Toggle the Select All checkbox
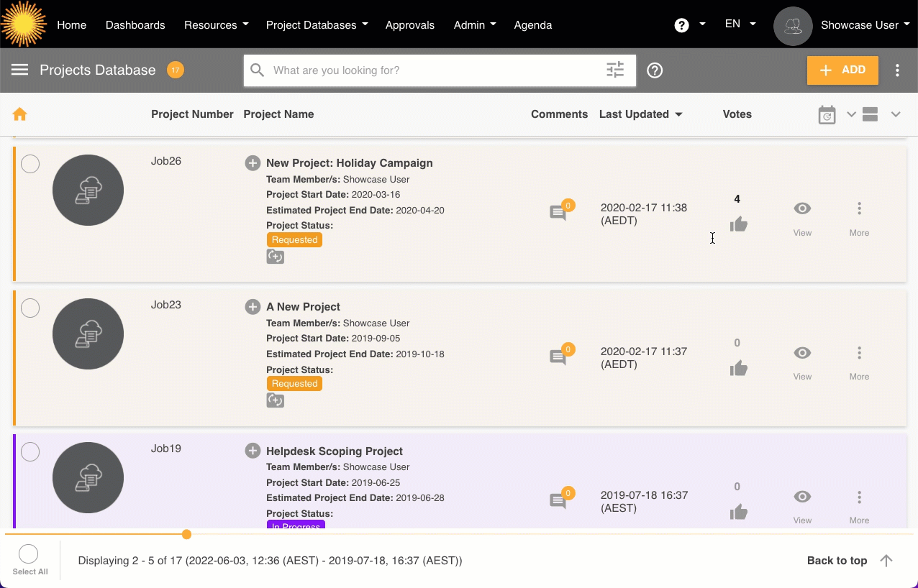The width and height of the screenshot is (918, 588). point(29,554)
